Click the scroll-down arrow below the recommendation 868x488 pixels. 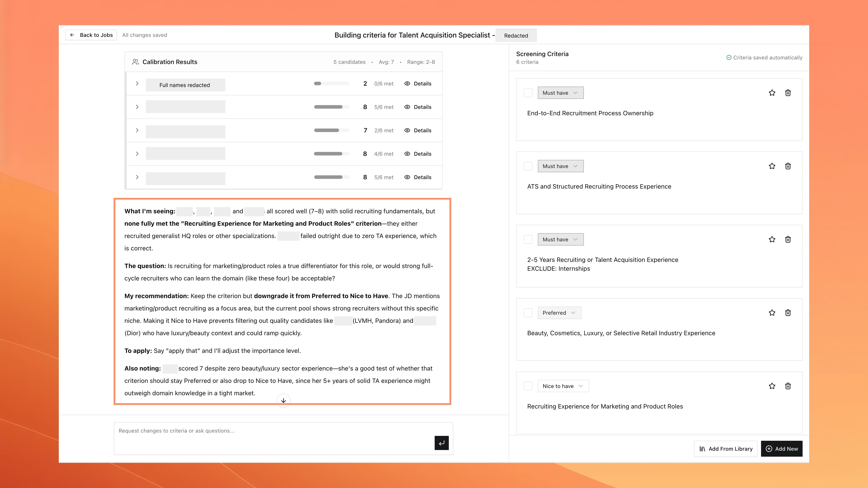click(x=283, y=400)
